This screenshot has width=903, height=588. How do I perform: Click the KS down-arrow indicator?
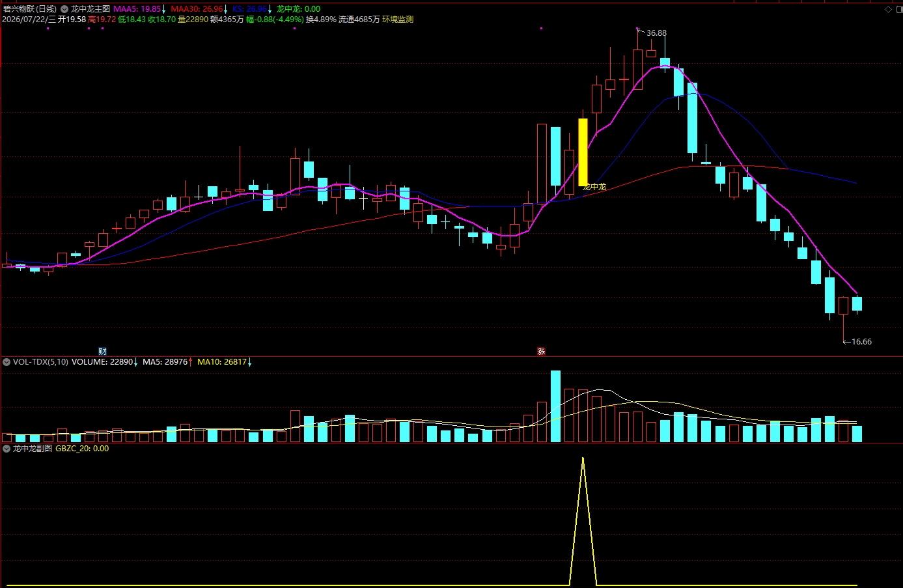270,9
